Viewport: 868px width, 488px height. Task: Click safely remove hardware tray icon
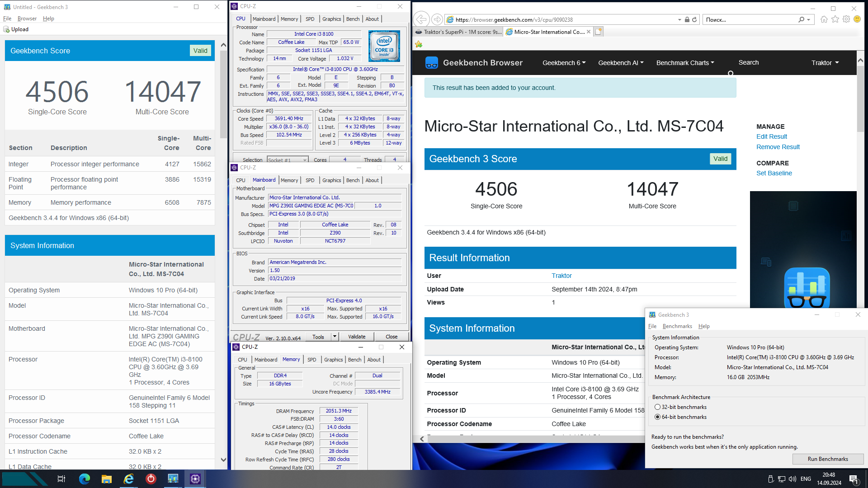pyautogui.click(x=771, y=479)
